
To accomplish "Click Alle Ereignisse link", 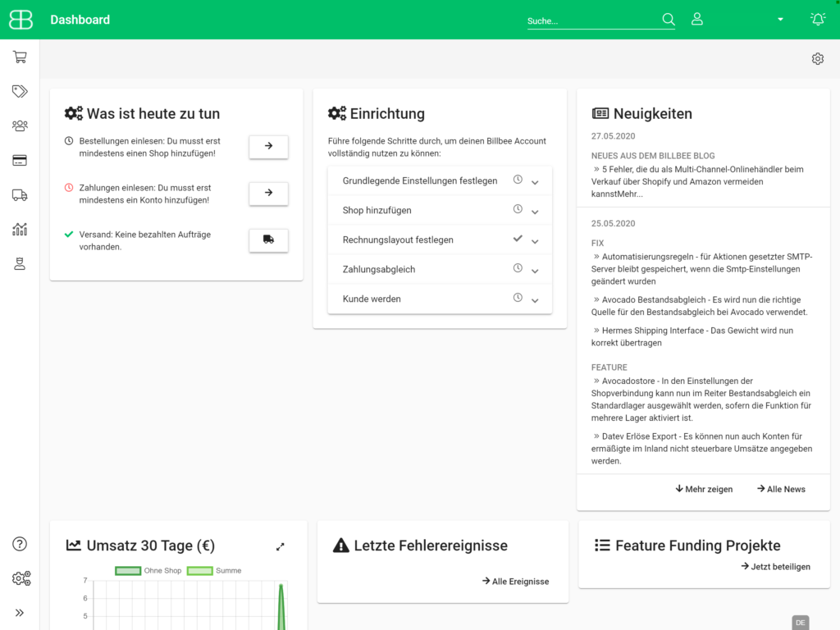I will point(515,582).
